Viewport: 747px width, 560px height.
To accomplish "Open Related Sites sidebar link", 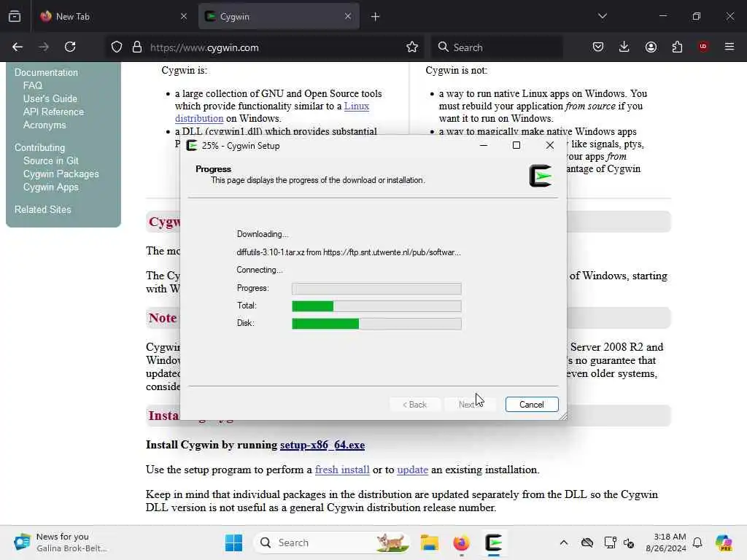I will pyautogui.click(x=42, y=209).
